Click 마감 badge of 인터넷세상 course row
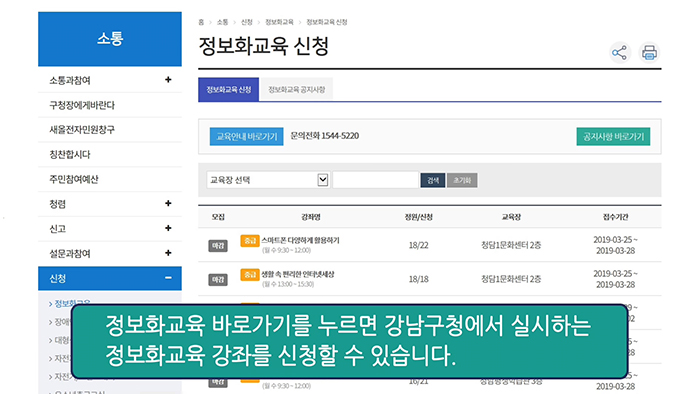700x394 pixels. (218, 279)
